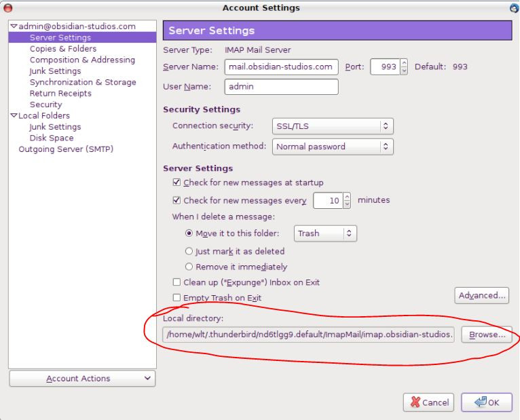Open Outgoing Server (SMTP) settings

pyautogui.click(x=66, y=149)
